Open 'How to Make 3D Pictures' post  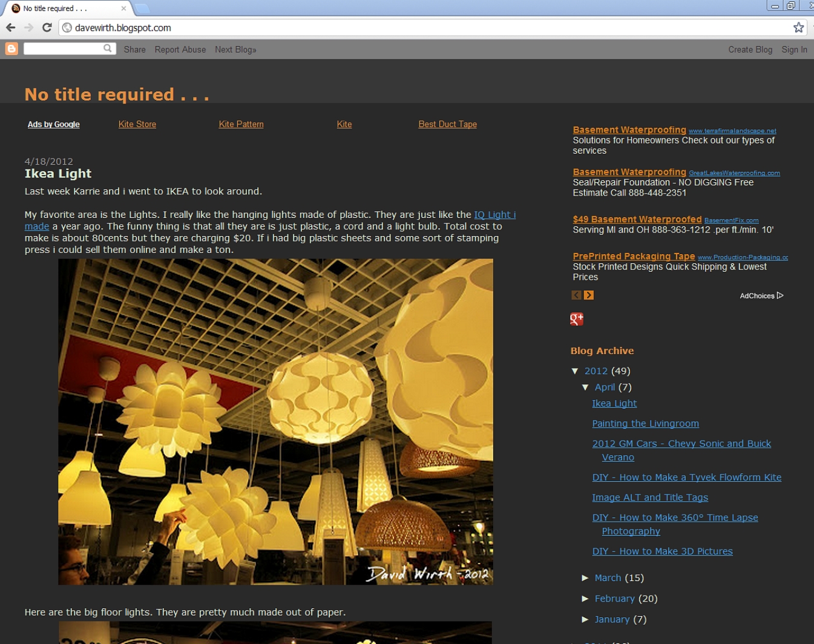(x=662, y=551)
